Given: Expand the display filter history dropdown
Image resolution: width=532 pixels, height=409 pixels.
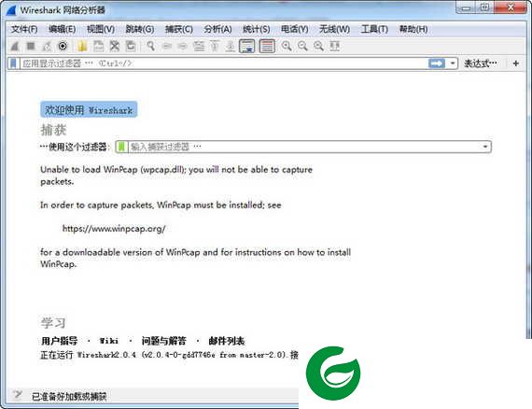Looking at the screenshot, I should tap(453, 63).
